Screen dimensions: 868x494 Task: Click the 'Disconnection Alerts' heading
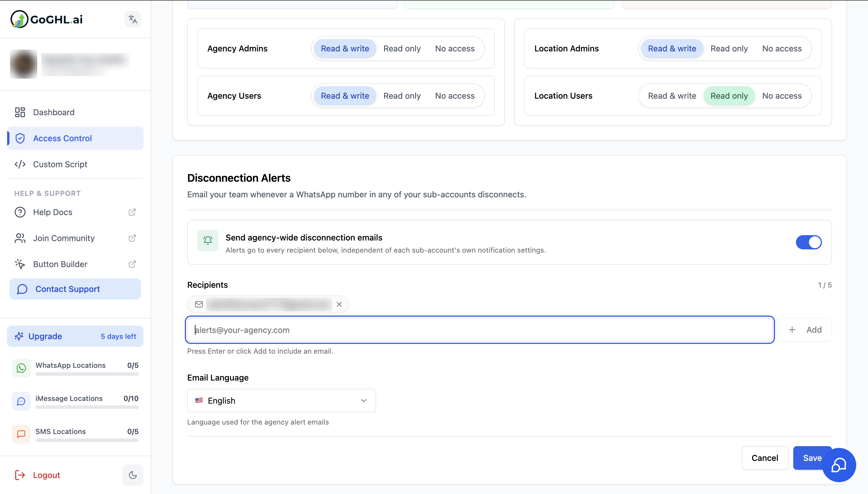tap(239, 178)
